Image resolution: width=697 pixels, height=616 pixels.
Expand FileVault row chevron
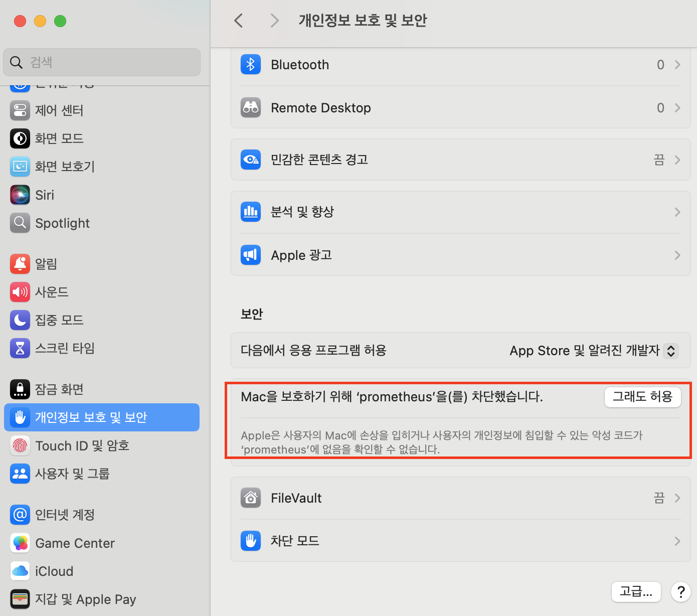pyautogui.click(x=677, y=498)
